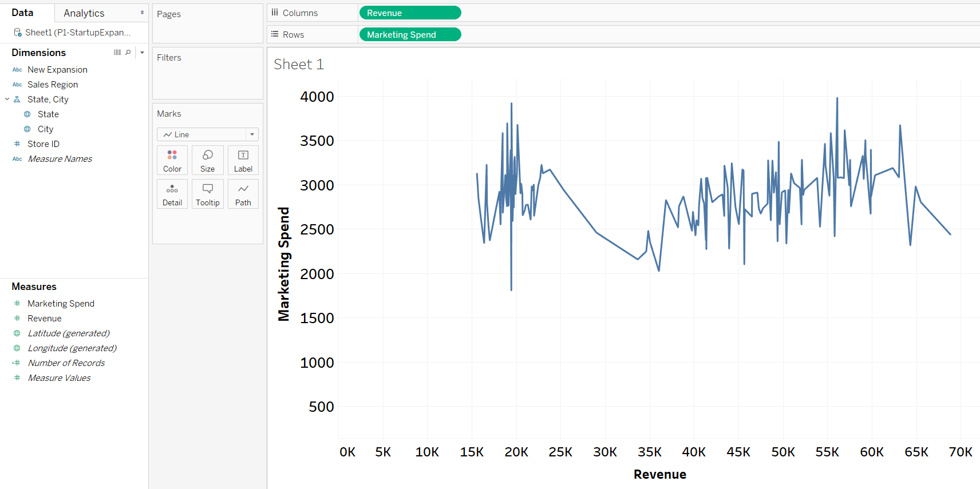This screenshot has width=980, height=489.
Task: Open the Tooltip marks card
Action: 208,194
